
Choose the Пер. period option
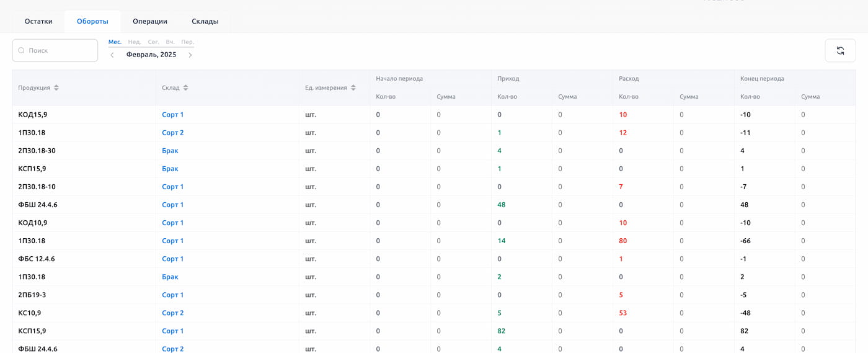point(187,42)
